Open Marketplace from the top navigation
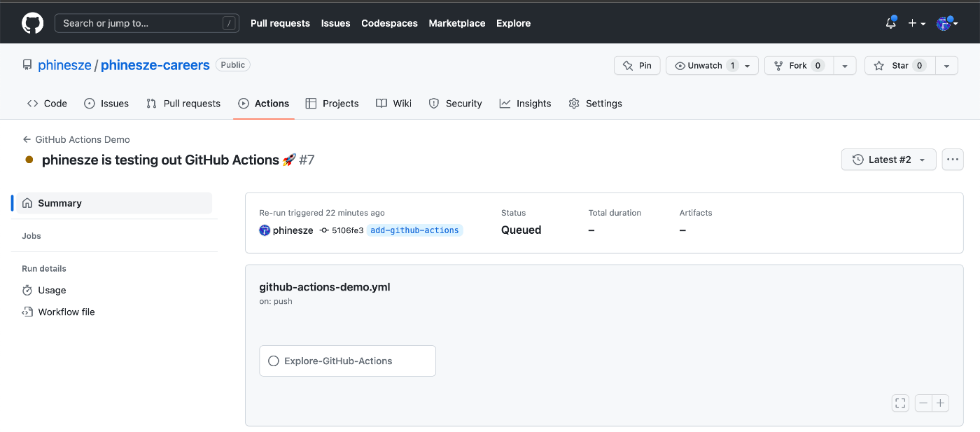Image resolution: width=980 pixels, height=432 pixels. pyautogui.click(x=456, y=23)
